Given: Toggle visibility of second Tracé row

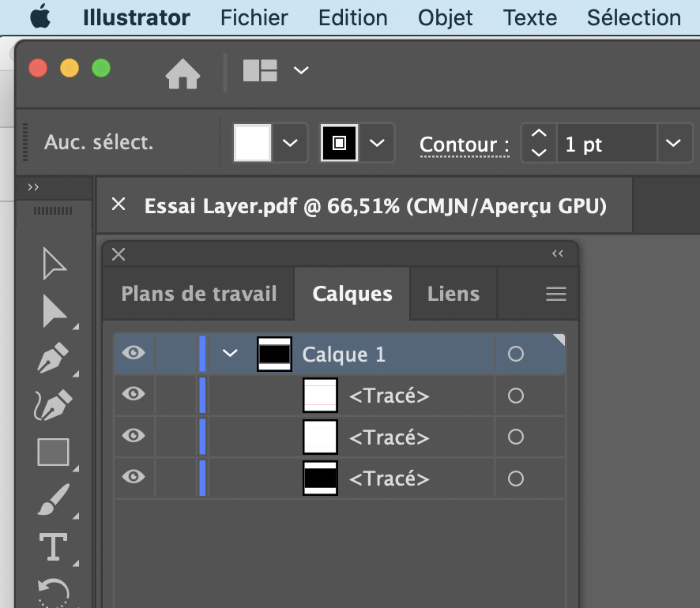Looking at the screenshot, I should 134,435.
